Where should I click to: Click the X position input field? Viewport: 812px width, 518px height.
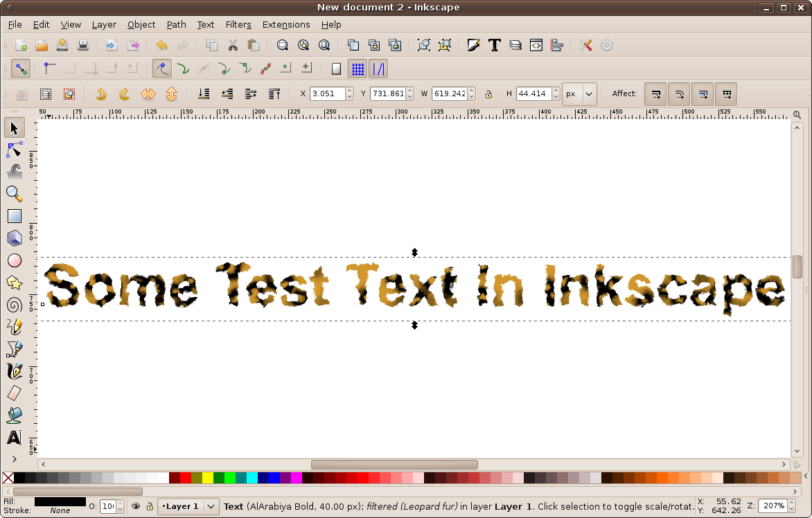(x=326, y=94)
